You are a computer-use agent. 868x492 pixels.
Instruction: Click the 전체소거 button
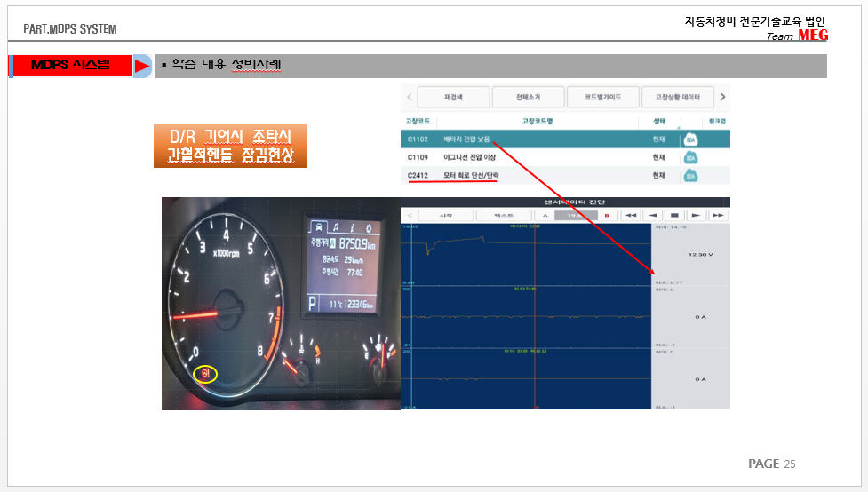(x=528, y=97)
